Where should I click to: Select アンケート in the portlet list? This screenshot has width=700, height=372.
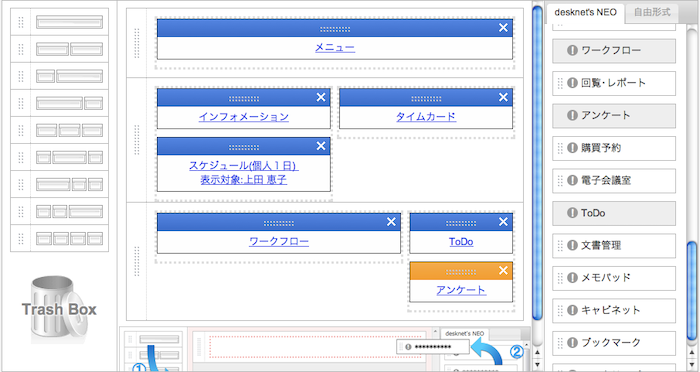614,116
